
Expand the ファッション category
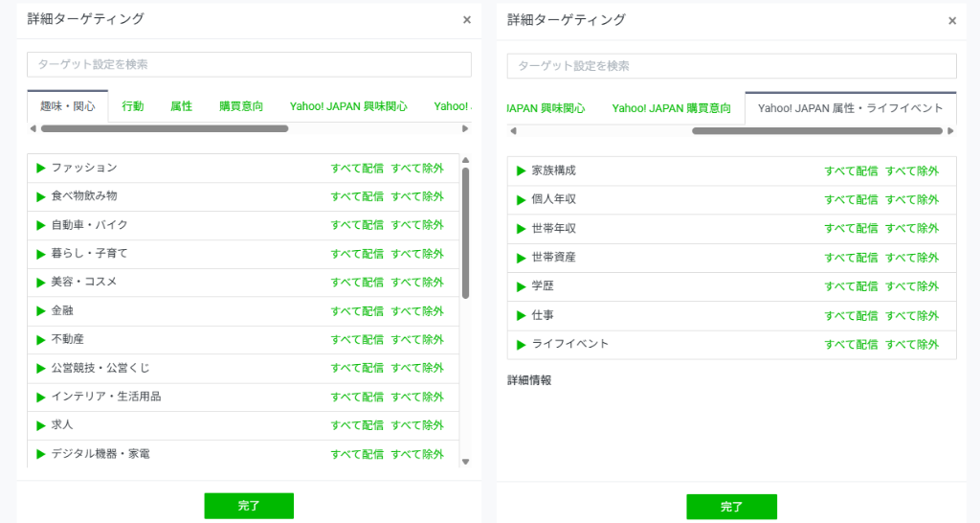point(41,169)
